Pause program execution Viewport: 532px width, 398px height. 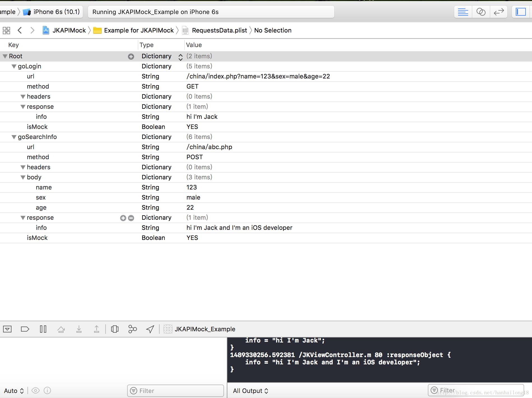tap(43, 329)
